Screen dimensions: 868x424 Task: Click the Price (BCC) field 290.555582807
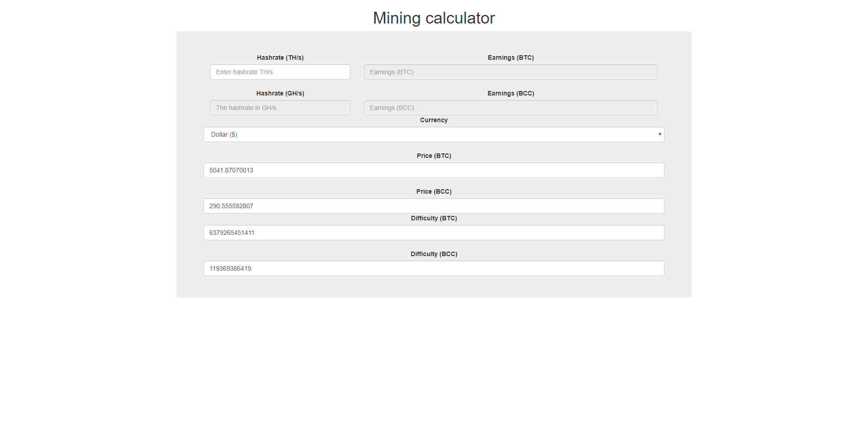click(x=434, y=206)
